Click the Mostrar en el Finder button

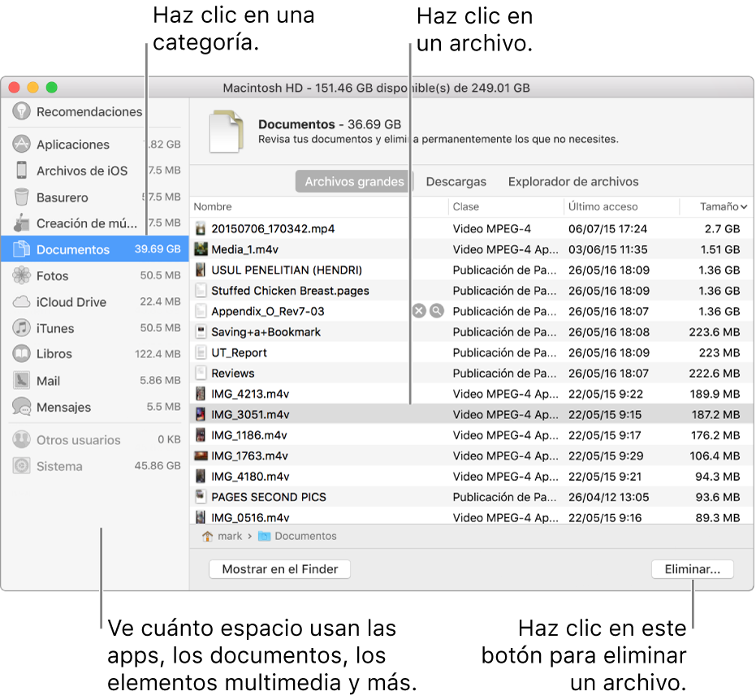pyautogui.click(x=279, y=569)
